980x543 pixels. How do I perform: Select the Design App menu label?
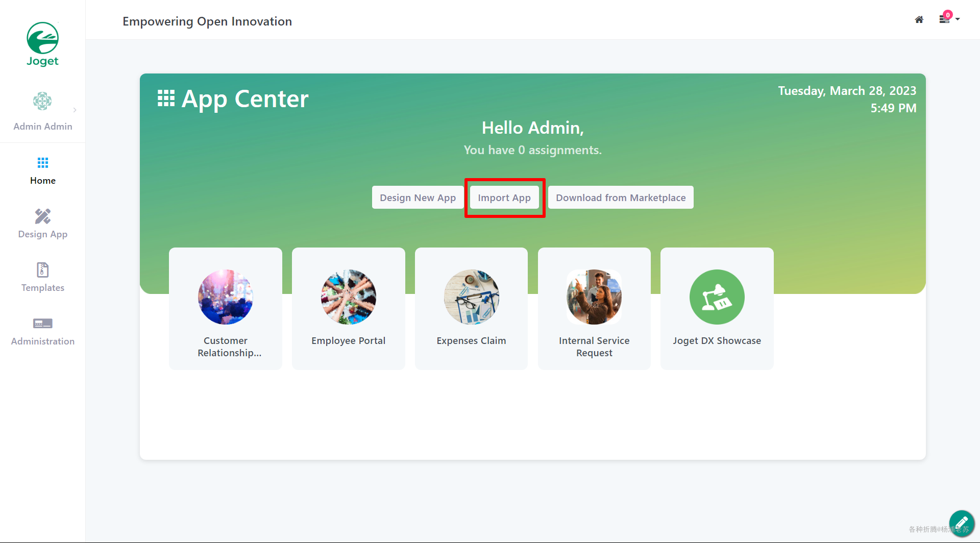tap(43, 234)
